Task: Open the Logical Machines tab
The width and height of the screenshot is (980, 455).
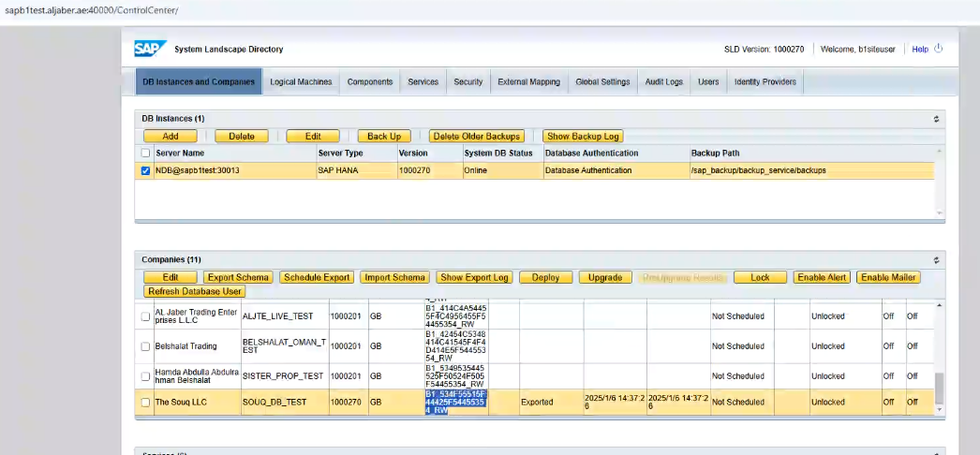Action: (301, 82)
